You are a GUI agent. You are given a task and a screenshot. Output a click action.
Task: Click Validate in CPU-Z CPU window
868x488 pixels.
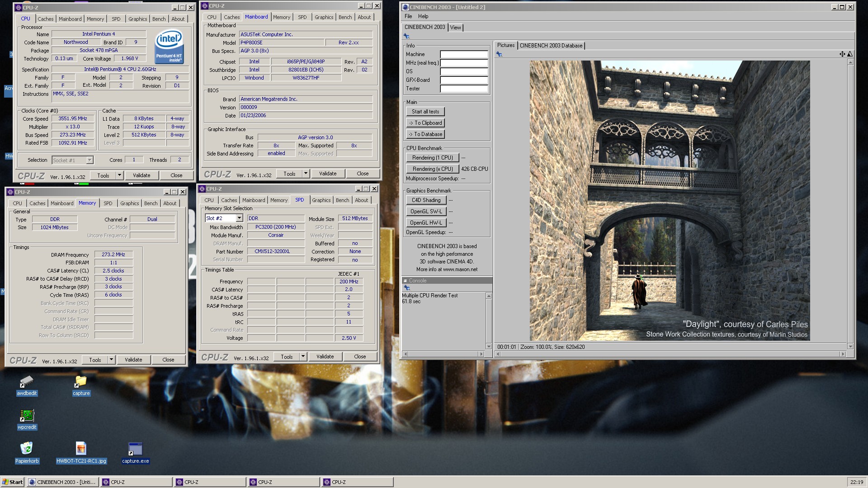pyautogui.click(x=142, y=175)
